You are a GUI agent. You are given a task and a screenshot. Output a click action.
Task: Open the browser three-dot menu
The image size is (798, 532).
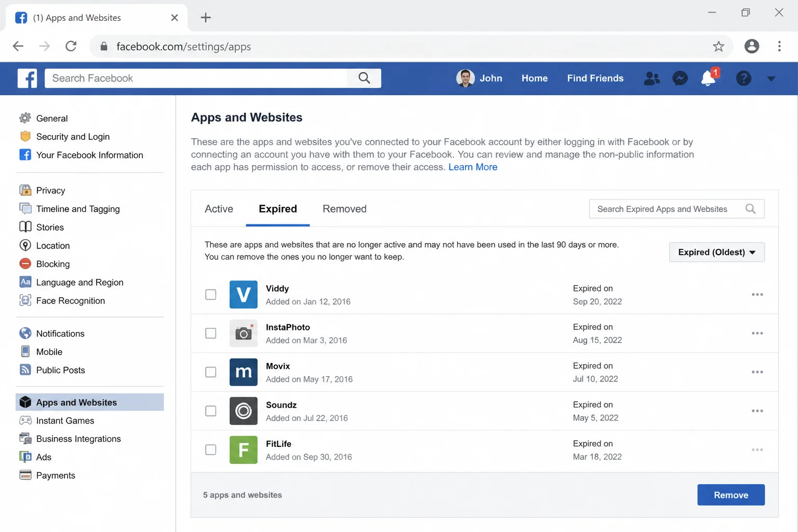[779, 46]
